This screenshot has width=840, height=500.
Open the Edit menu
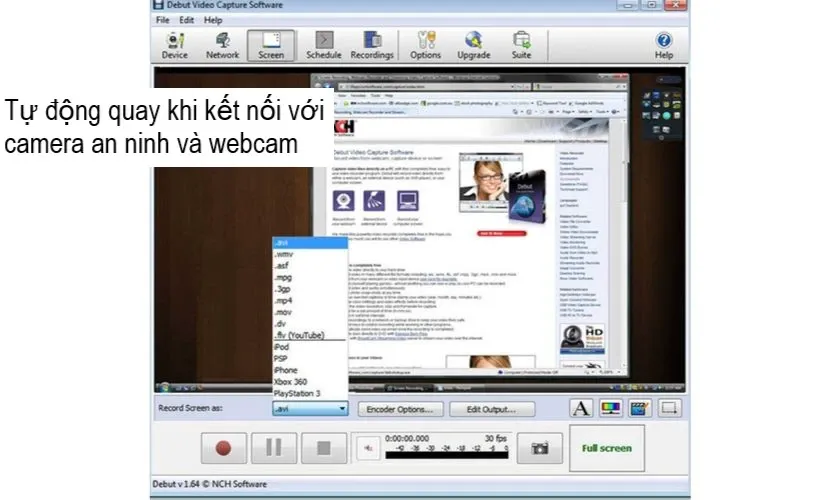(186, 20)
